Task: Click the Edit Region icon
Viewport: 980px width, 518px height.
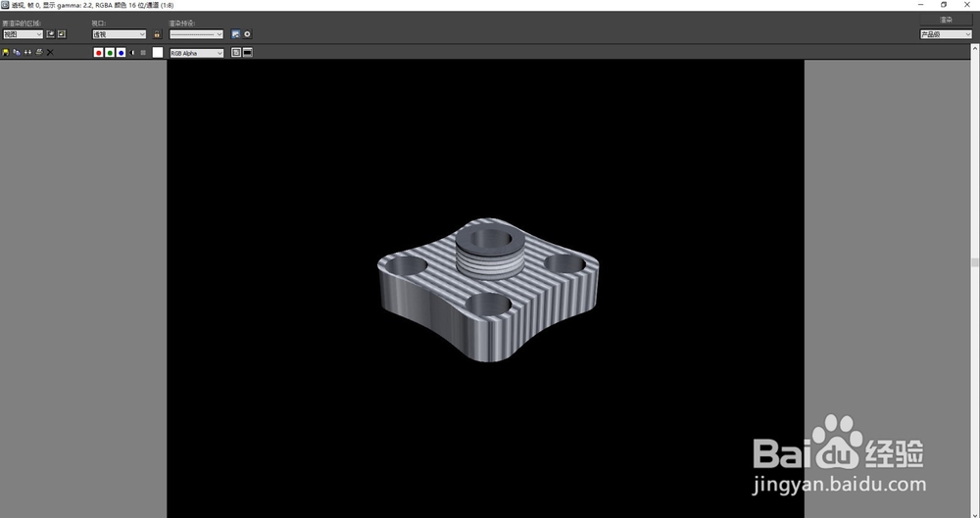Action: [x=51, y=34]
